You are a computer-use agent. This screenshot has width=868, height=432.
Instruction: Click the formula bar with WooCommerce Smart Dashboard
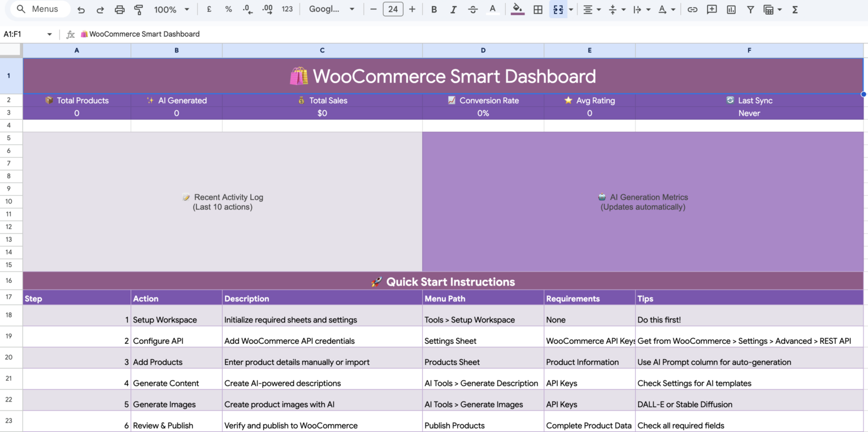472,34
